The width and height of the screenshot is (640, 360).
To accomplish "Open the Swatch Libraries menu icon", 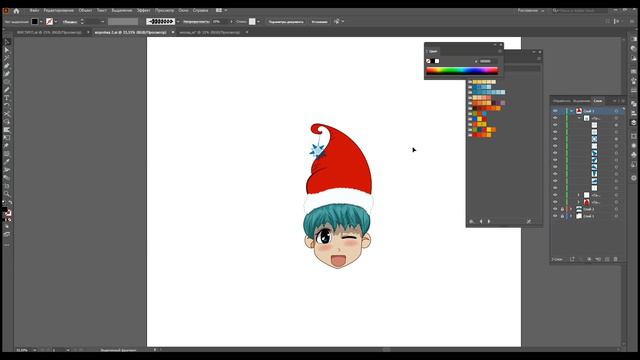I will click(471, 221).
